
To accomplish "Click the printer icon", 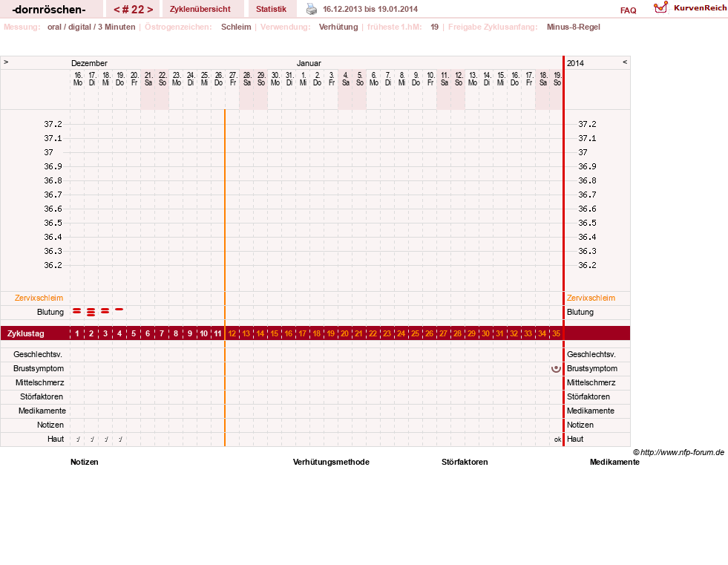I will pos(312,9).
